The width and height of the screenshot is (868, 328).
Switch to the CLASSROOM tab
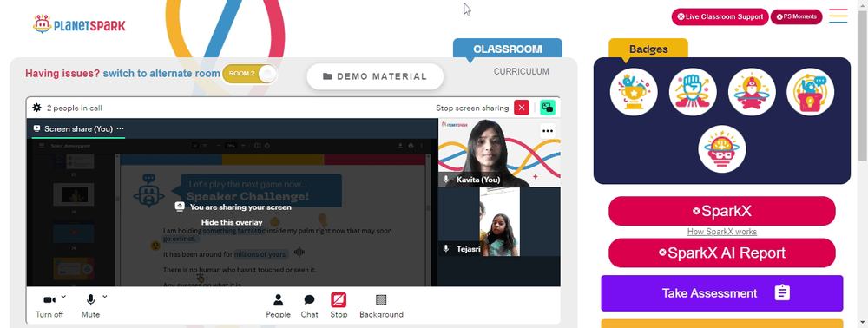pyautogui.click(x=508, y=49)
